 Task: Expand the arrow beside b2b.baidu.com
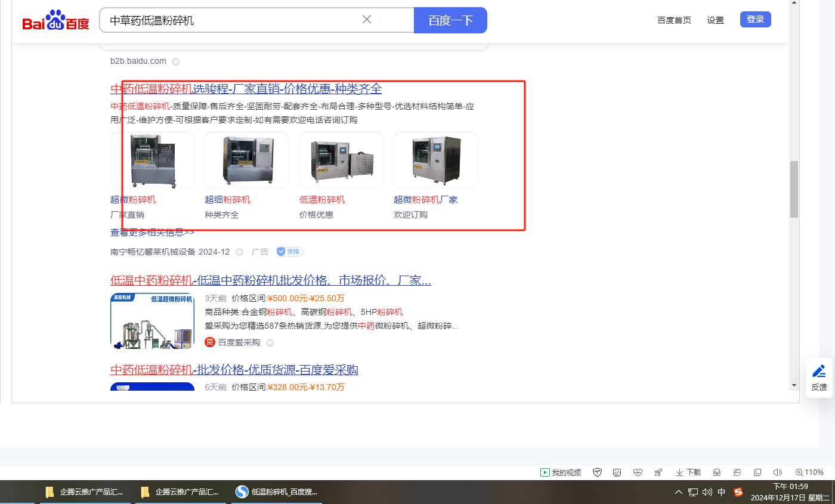coord(176,61)
